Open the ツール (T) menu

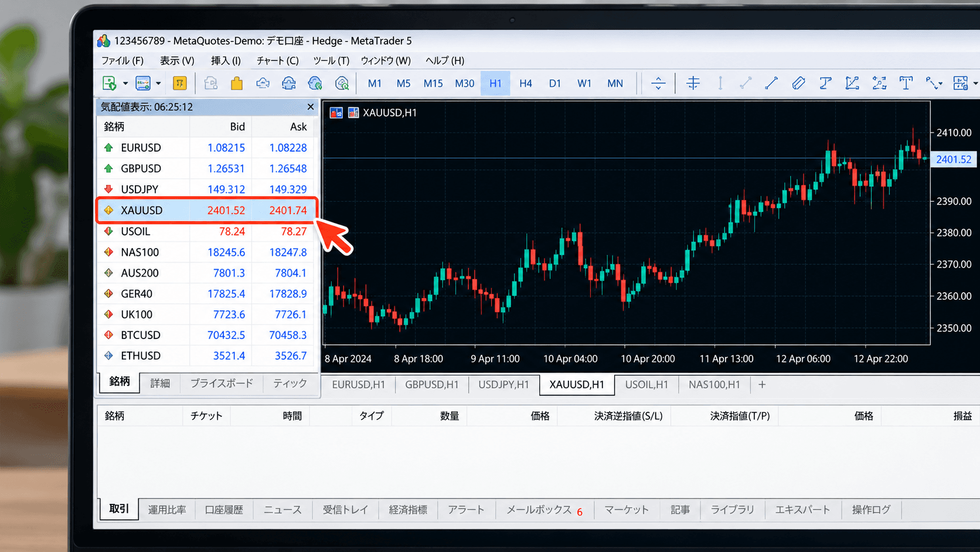click(x=331, y=60)
